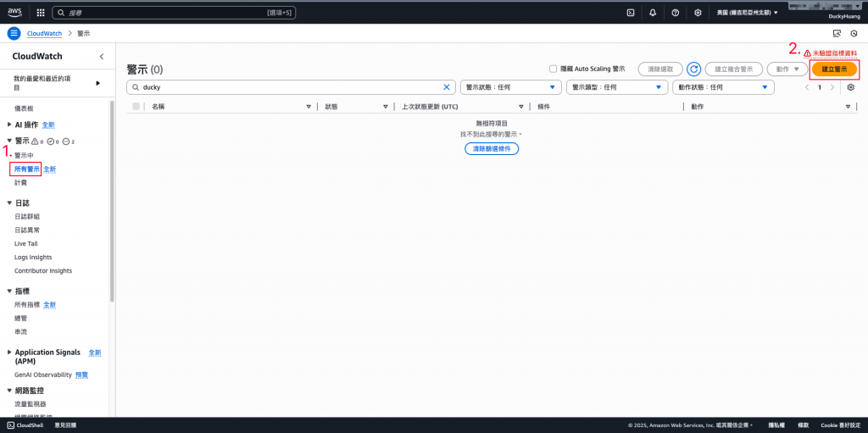
Task: Collapse the 指標 navigation section
Action: pyautogui.click(x=9, y=291)
